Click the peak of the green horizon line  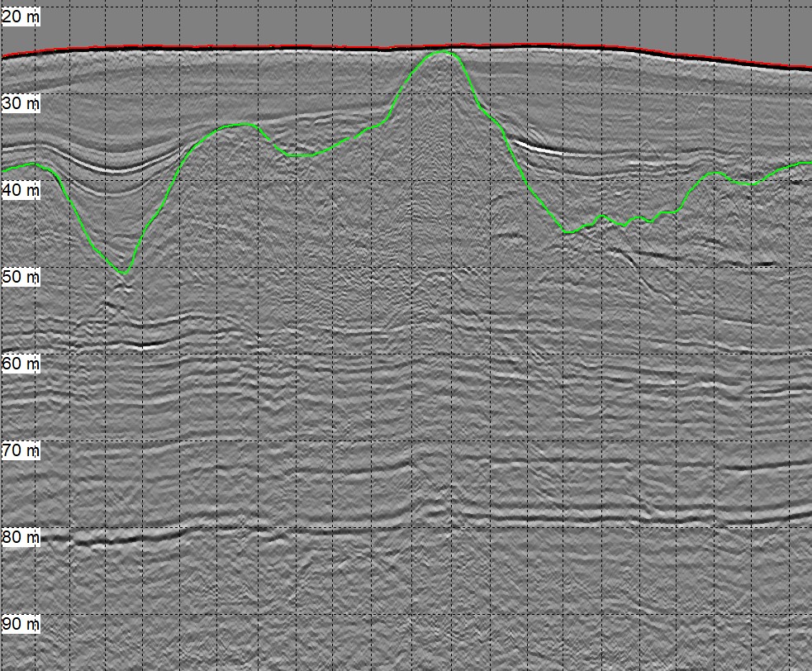click(442, 52)
